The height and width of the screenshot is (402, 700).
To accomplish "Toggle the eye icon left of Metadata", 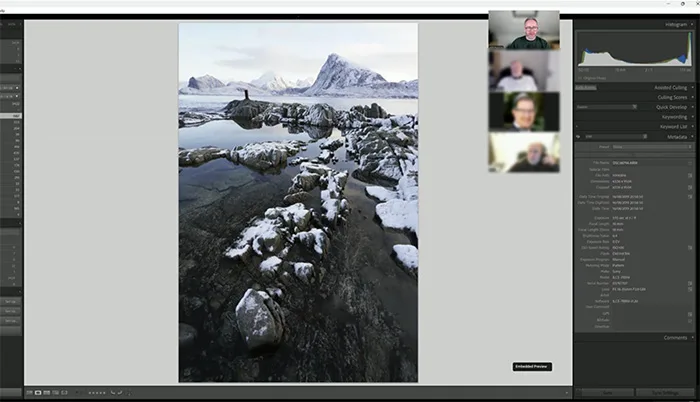I will [579, 136].
